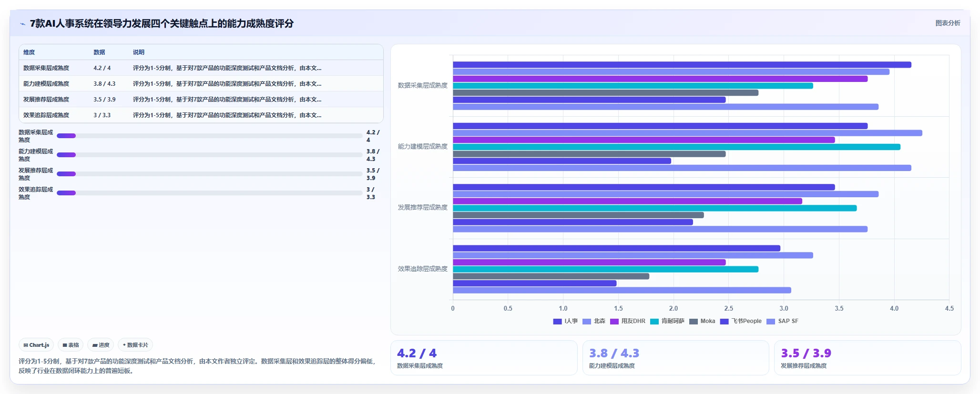Image resolution: width=980 pixels, height=394 pixels.
Task: Select the 数据卡片 tag chip
Action: (x=135, y=345)
